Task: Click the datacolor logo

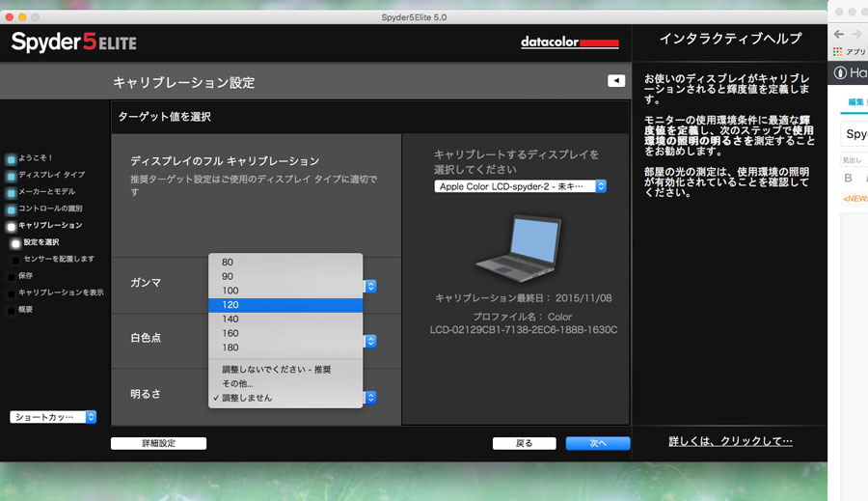Action: [x=570, y=42]
